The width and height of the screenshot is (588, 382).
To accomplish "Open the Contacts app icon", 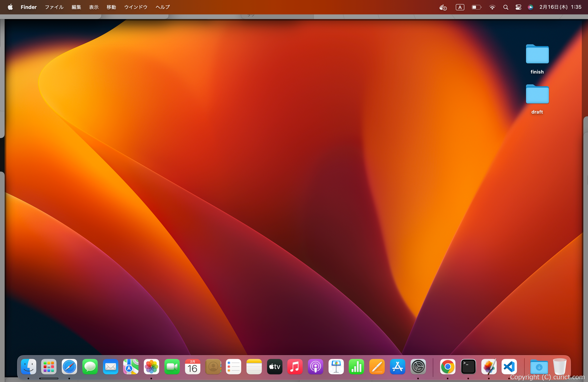I will [213, 367].
